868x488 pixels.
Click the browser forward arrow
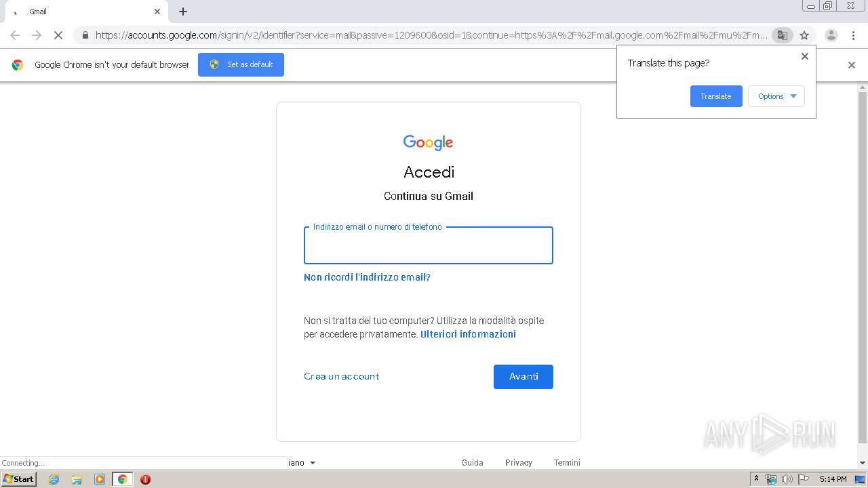pyautogui.click(x=37, y=35)
